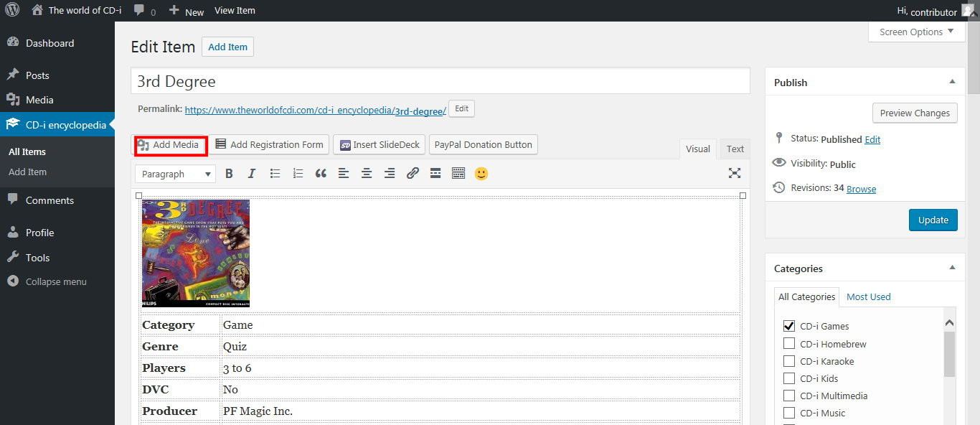Screen dimensions: 980x425
Task: Switch to the Text editor tab
Action: coord(735,149)
